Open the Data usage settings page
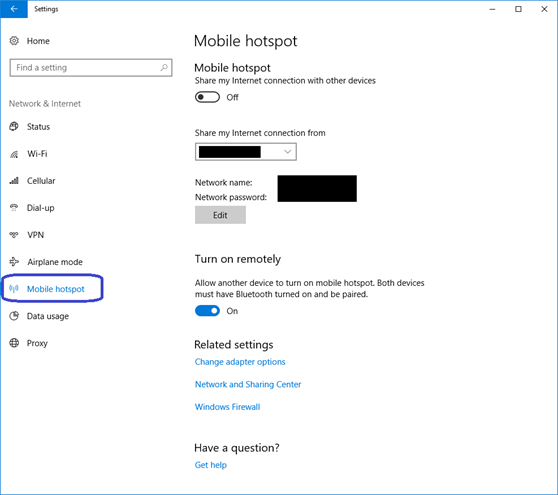This screenshot has height=495, width=558. (x=48, y=316)
